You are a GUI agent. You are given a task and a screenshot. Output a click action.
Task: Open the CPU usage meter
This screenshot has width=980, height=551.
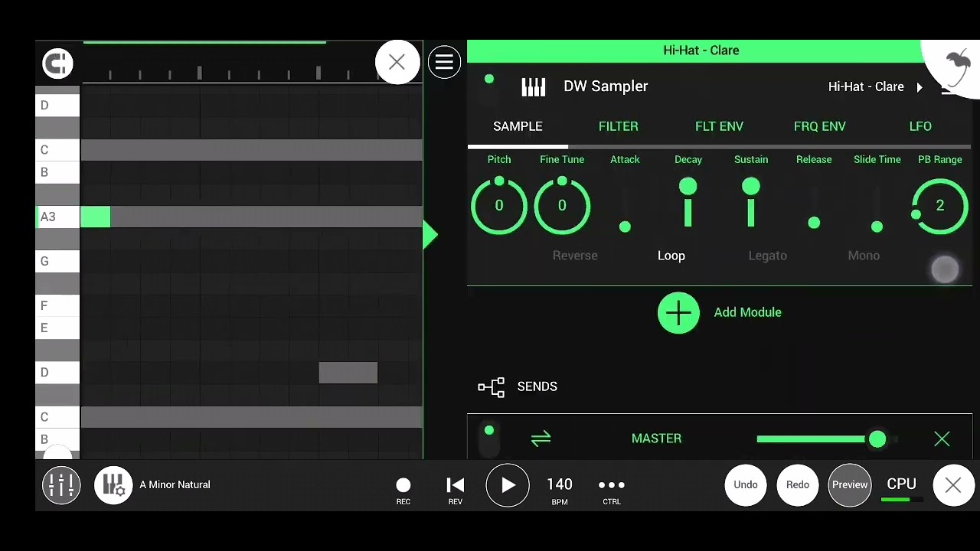[901, 488]
